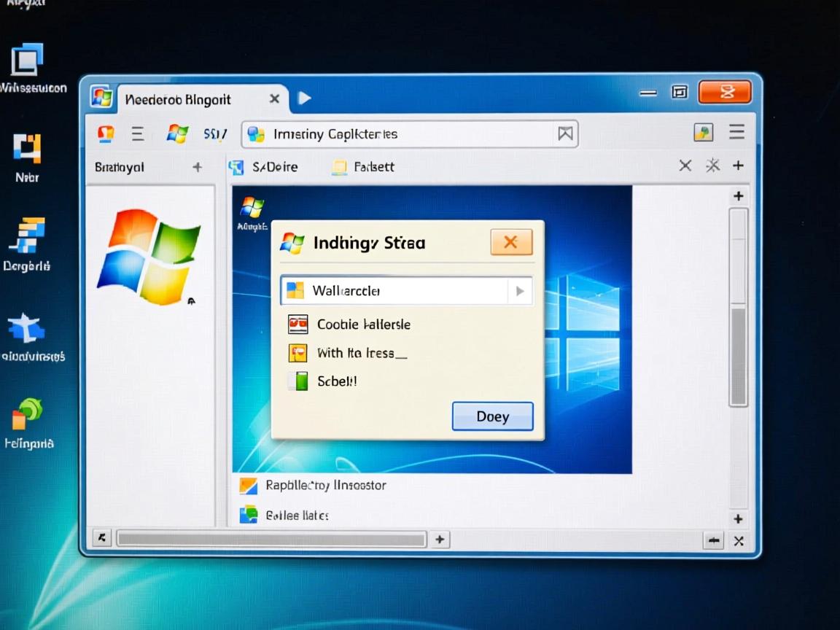Image resolution: width=840 pixels, height=630 pixels.
Task: Click the extension icon beside hamburger menu
Action: tap(703, 132)
